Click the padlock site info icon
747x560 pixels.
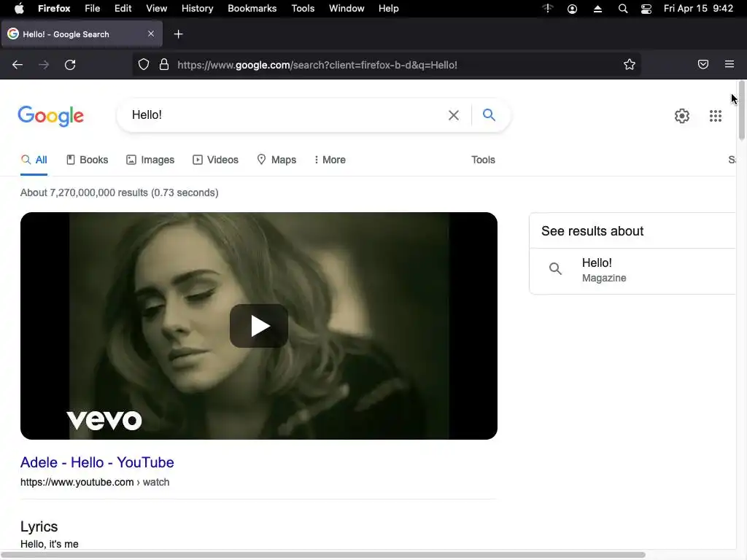[x=164, y=65]
